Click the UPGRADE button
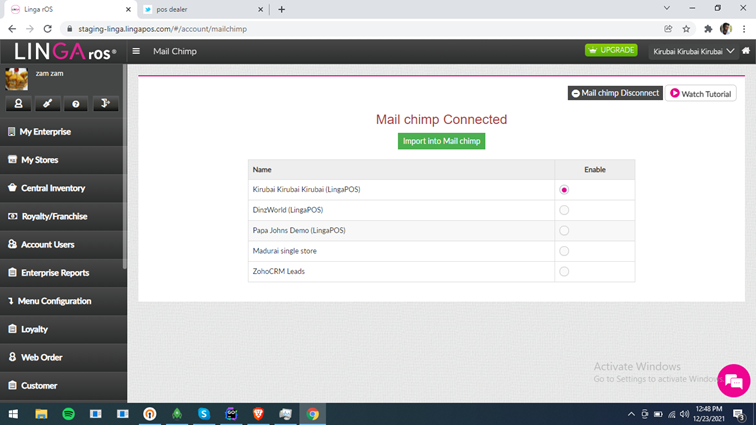Viewport: 756px width, 425px height. [611, 50]
